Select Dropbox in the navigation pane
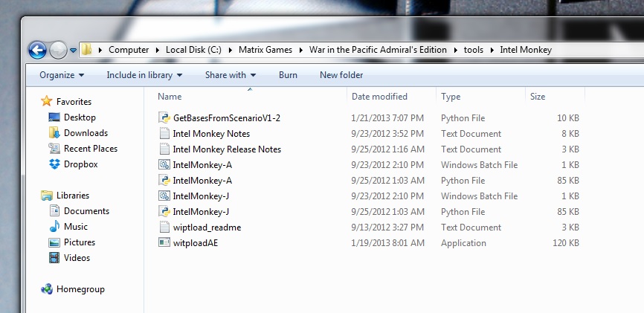This screenshot has width=644, height=313. click(81, 164)
